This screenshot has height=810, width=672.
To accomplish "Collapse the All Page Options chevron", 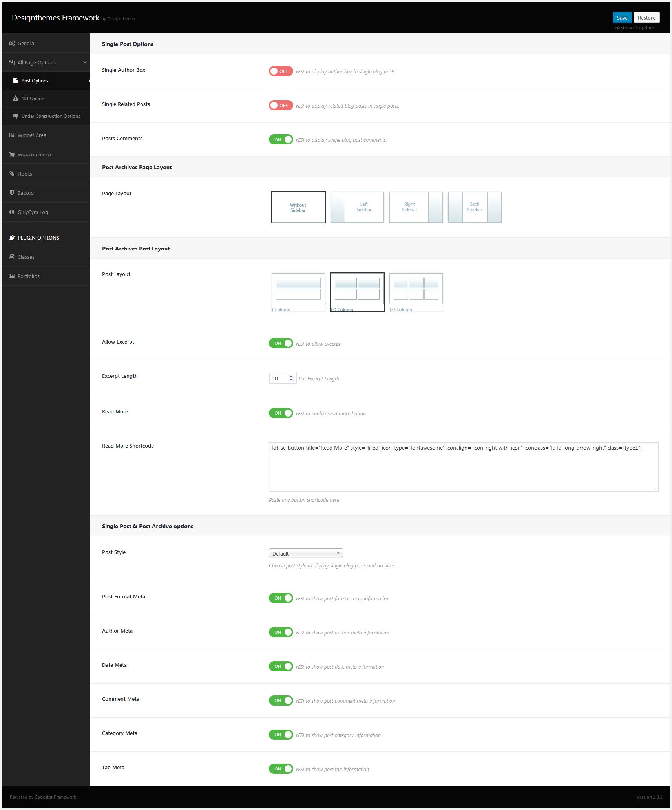I will tap(85, 62).
